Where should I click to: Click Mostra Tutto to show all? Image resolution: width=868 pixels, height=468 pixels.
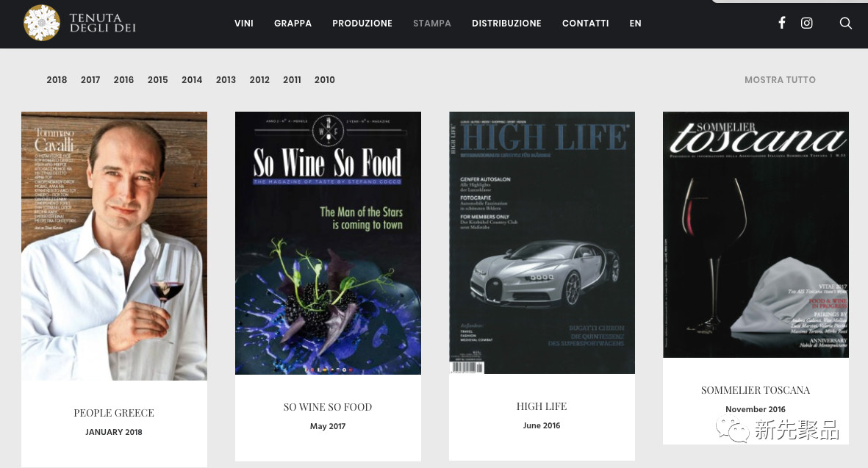pos(780,80)
